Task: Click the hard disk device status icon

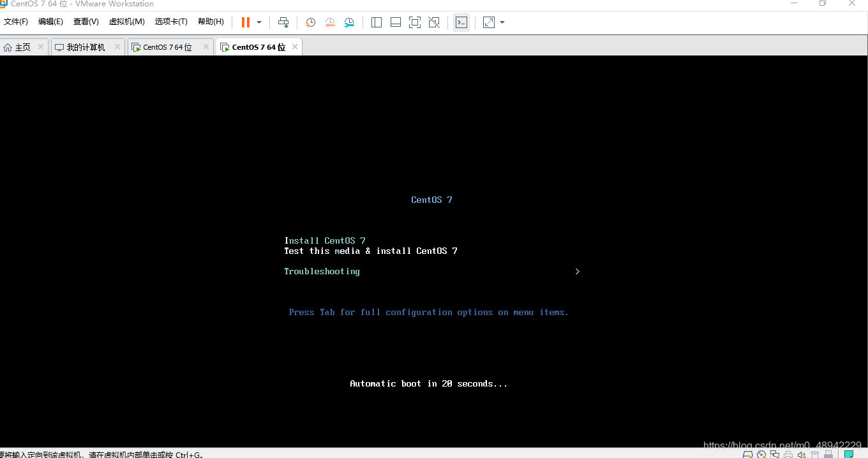Action: pos(748,454)
